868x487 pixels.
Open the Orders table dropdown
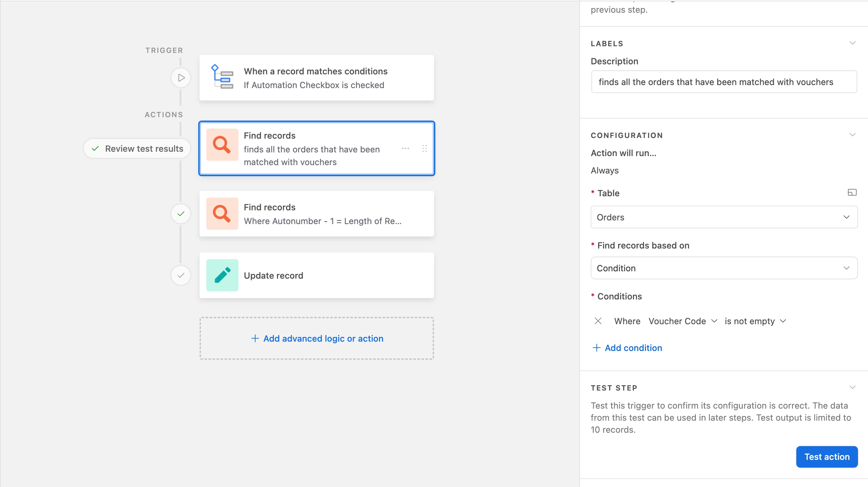(x=724, y=217)
